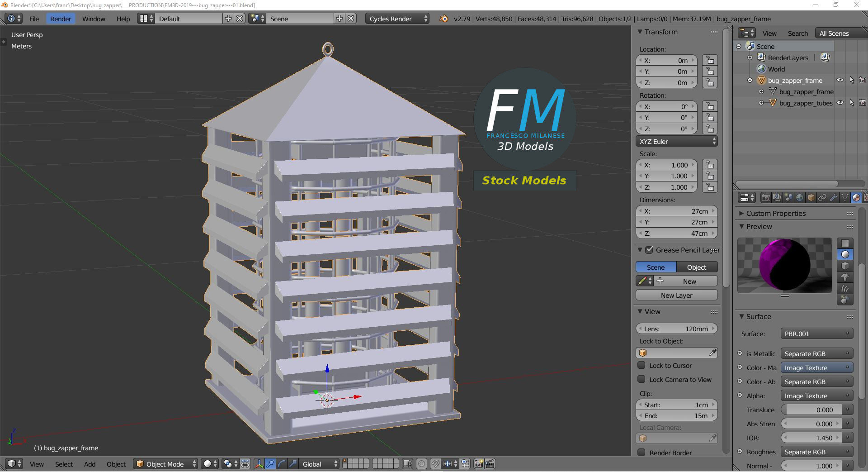868x472 pixels.
Task: Toggle renderability of bug_zapper_tubes object
Action: click(863, 103)
